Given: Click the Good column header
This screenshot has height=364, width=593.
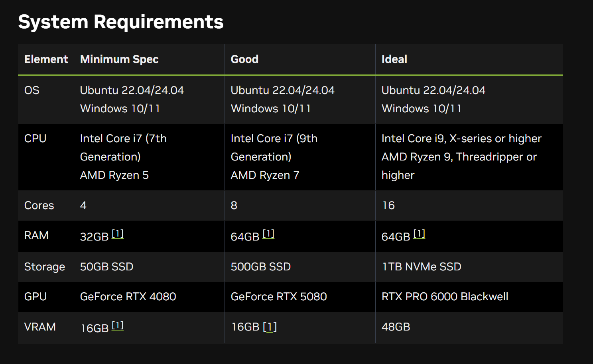Looking at the screenshot, I should pos(244,59).
